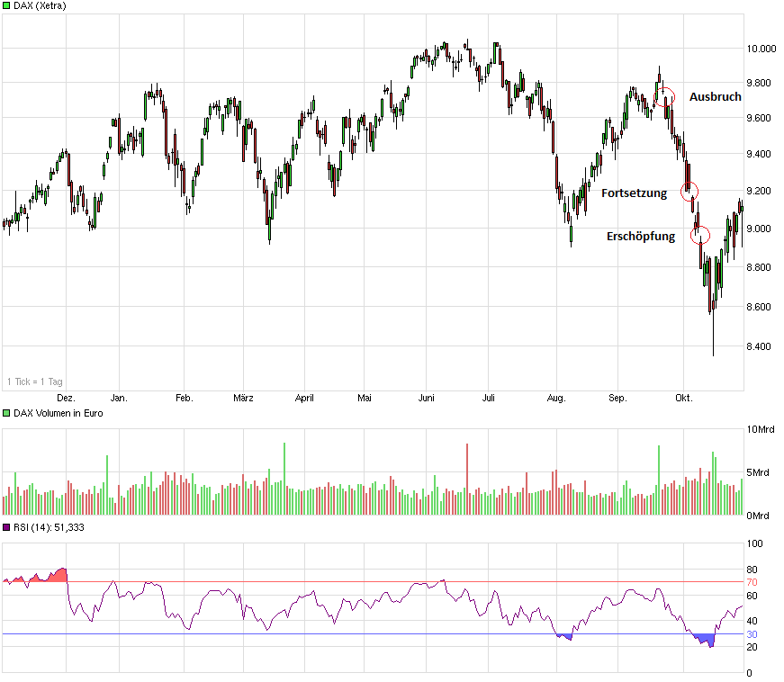
Task: Click the 5Mrd volume axis label
Action: (x=758, y=472)
